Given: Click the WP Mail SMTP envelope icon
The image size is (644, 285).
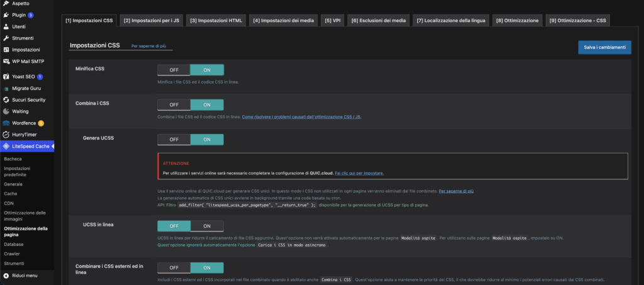Looking at the screenshot, I should tap(6, 61).
